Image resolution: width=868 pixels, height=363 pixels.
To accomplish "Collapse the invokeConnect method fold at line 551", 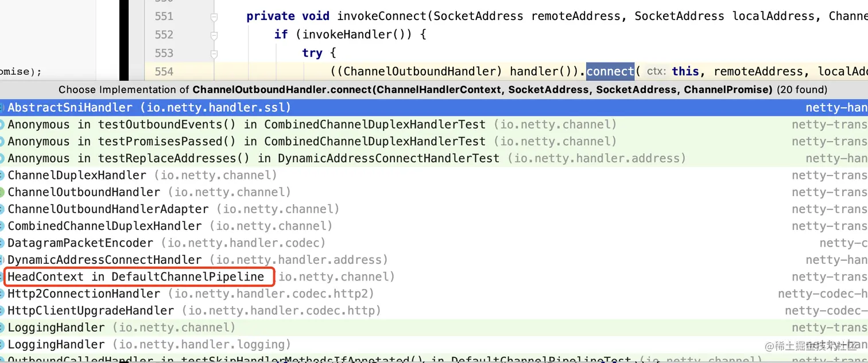I will [x=214, y=18].
